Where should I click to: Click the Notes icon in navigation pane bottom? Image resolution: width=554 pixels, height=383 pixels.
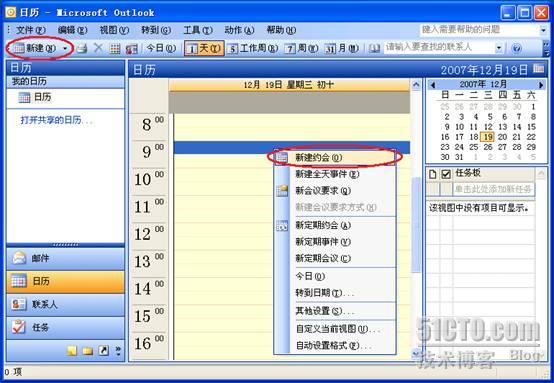point(72,350)
